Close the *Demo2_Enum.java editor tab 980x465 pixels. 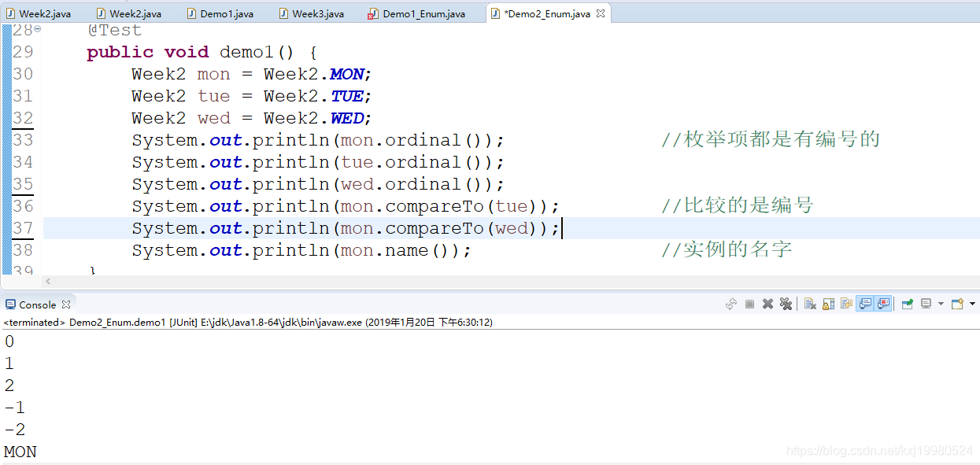click(601, 13)
